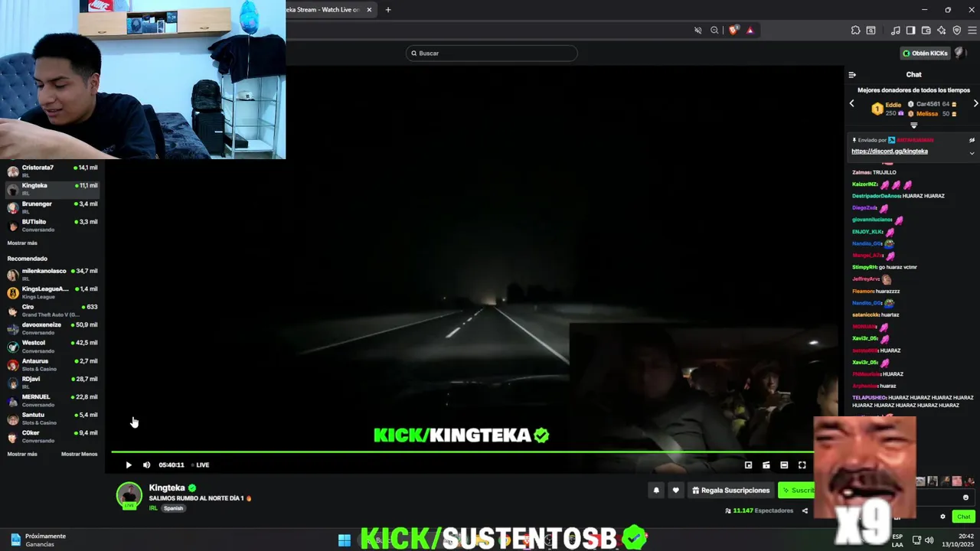Open Cristorata7 channel in sidebar
Screen dimensions: 980x551
(52, 171)
